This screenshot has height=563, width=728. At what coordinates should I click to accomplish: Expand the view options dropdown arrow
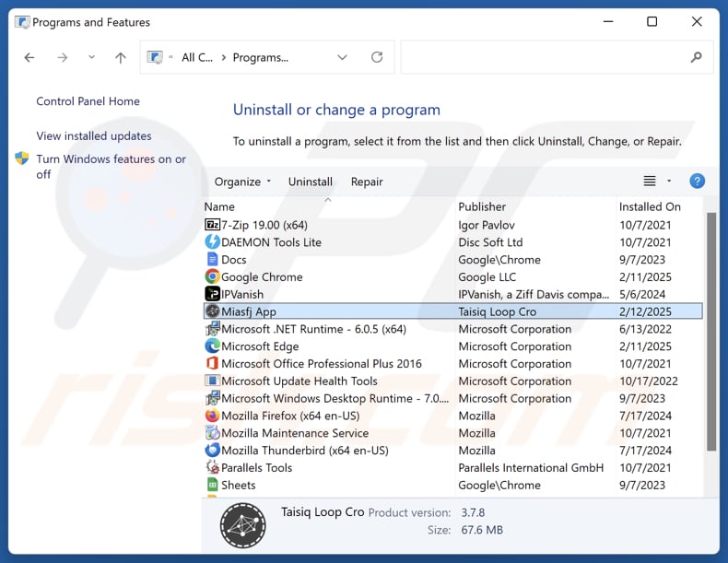669,182
